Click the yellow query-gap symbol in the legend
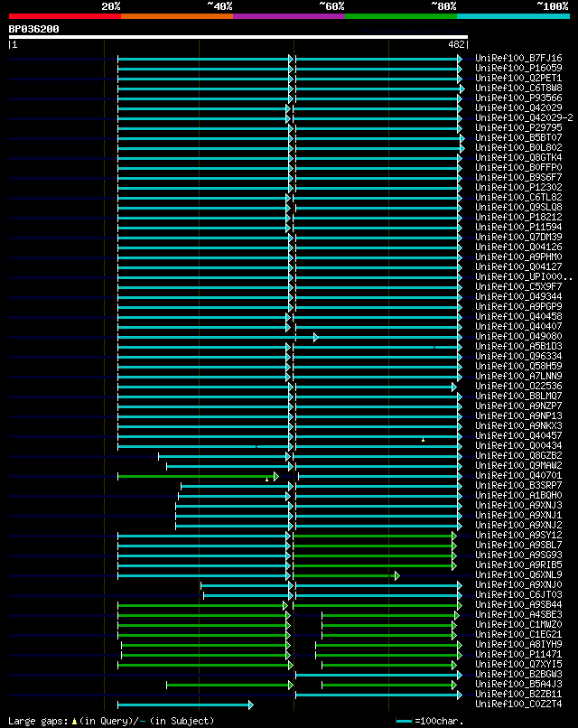This screenshot has height=728, width=578. (x=74, y=722)
